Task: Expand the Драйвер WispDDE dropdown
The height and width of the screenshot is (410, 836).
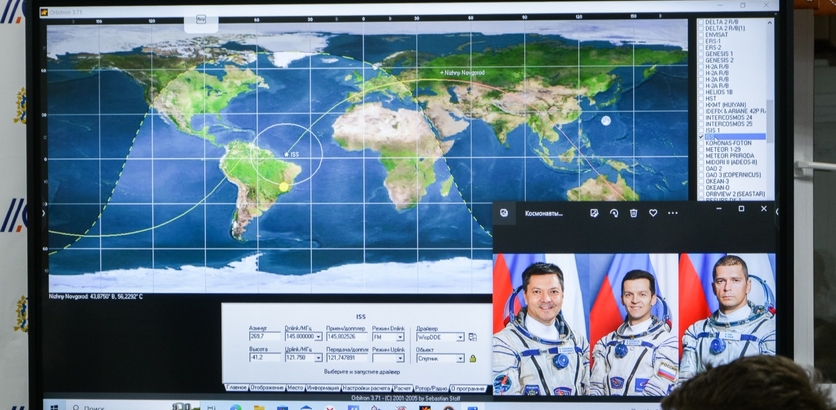Action: (460, 338)
